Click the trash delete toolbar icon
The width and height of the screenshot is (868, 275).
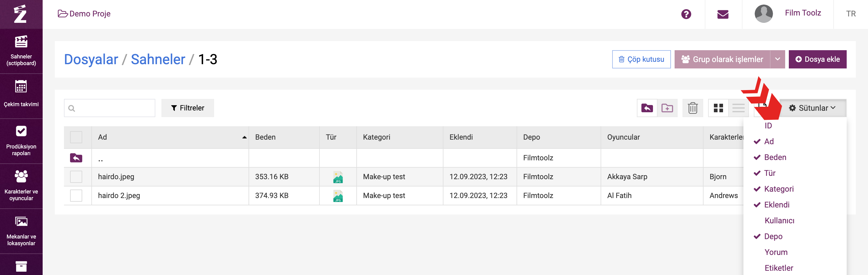coord(693,108)
